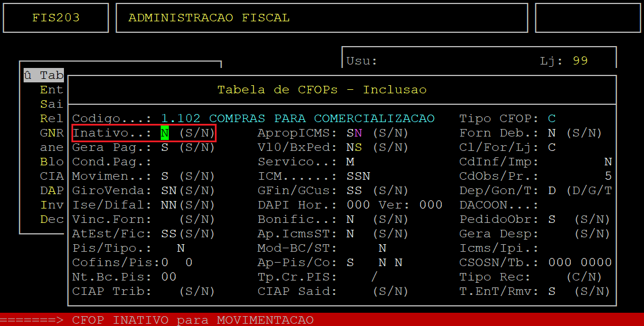This screenshot has width=644, height=326.
Task: Toggle the Bonific. S/N value
Action: [350, 219]
